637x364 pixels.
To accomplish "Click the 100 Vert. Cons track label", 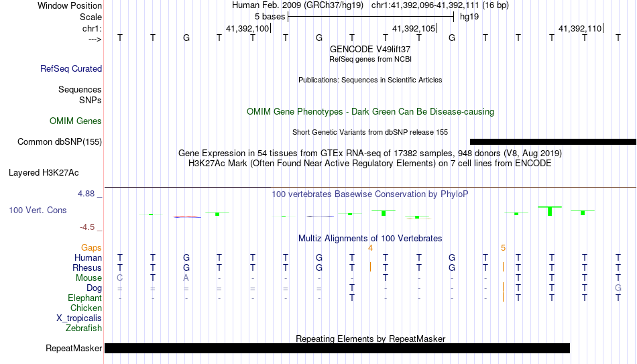I will coord(38,210).
